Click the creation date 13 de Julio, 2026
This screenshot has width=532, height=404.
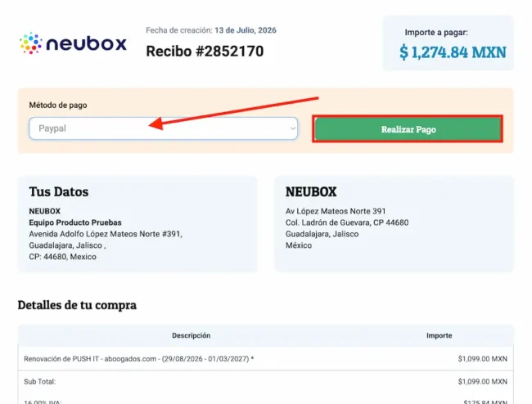[246, 30]
